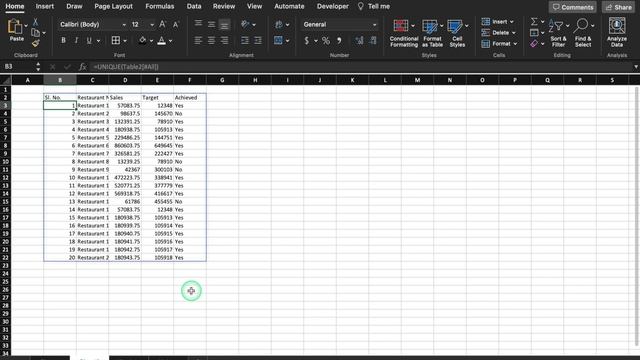The width and height of the screenshot is (640, 360).
Task: Apply the Font Color swatch
Action: [x=162, y=40]
